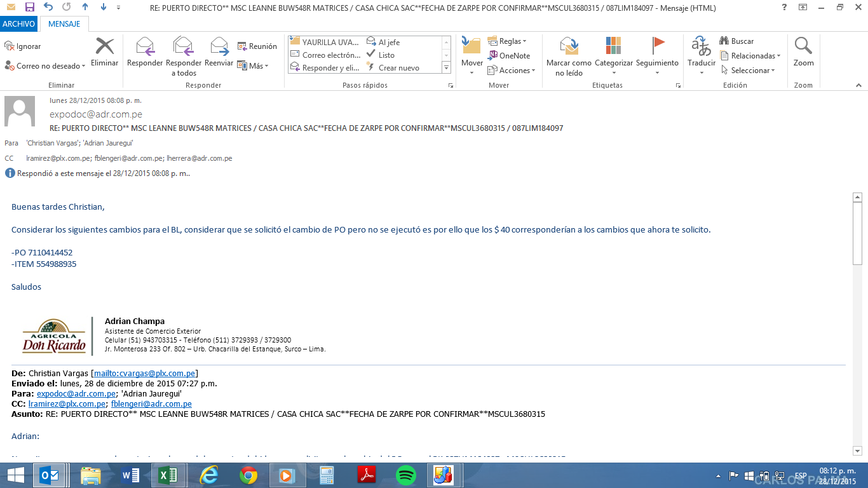This screenshot has width=868, height=488.
Task: Click the cvargas@plx.com.pe mailto link
Action: tap(144, 374)
